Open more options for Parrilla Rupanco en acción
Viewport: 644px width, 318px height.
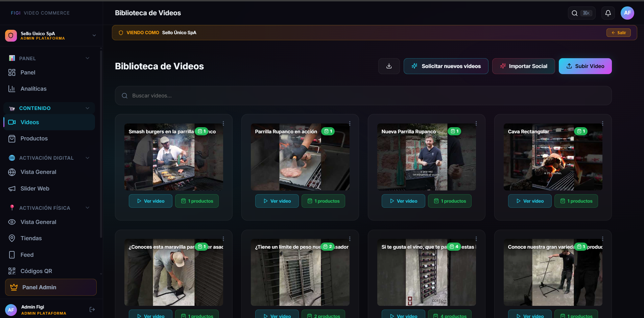(x=350, y=123)
